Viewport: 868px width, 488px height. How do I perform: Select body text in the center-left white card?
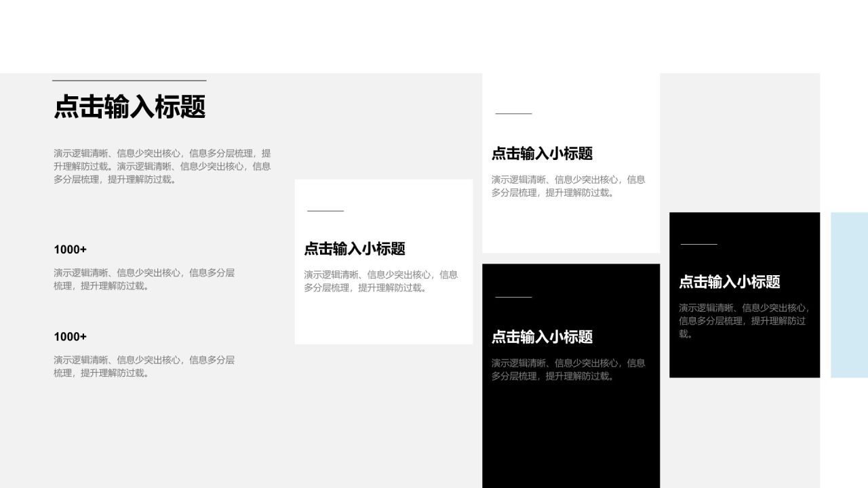pyautogui.click(x=380, y=281)
